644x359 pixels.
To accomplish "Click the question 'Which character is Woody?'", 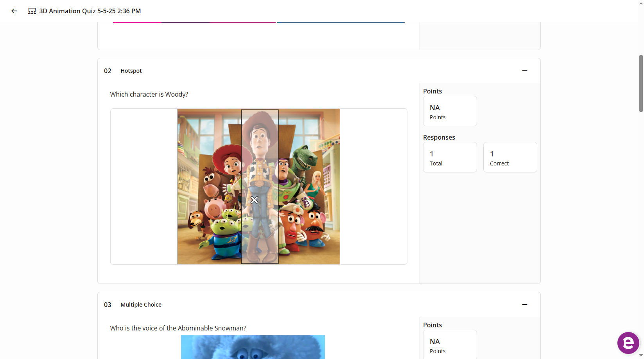I will click(x=149, y=94).
